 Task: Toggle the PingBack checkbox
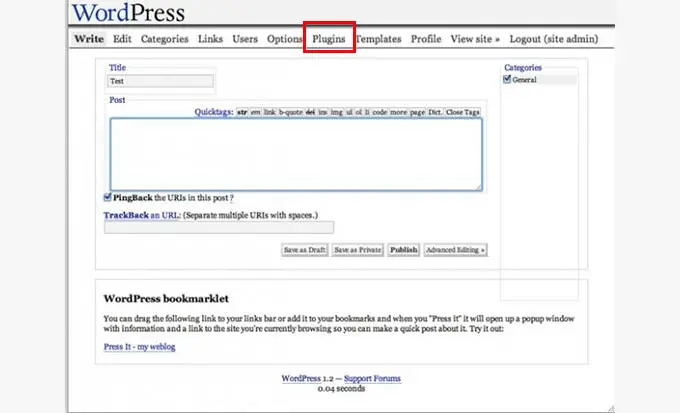[107, 197]
